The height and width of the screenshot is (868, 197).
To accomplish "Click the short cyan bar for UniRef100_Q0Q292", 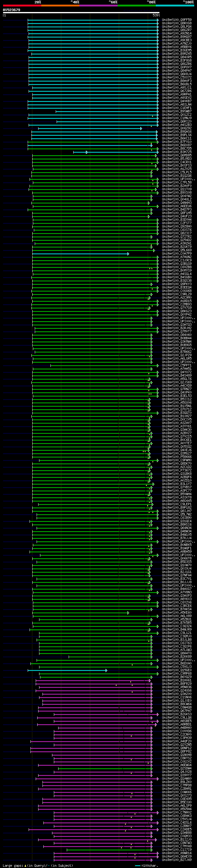I will tap(90, 128).
